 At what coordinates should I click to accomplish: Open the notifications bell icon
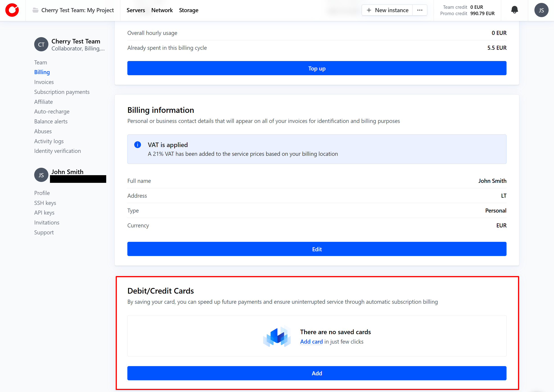click(514, 10)
